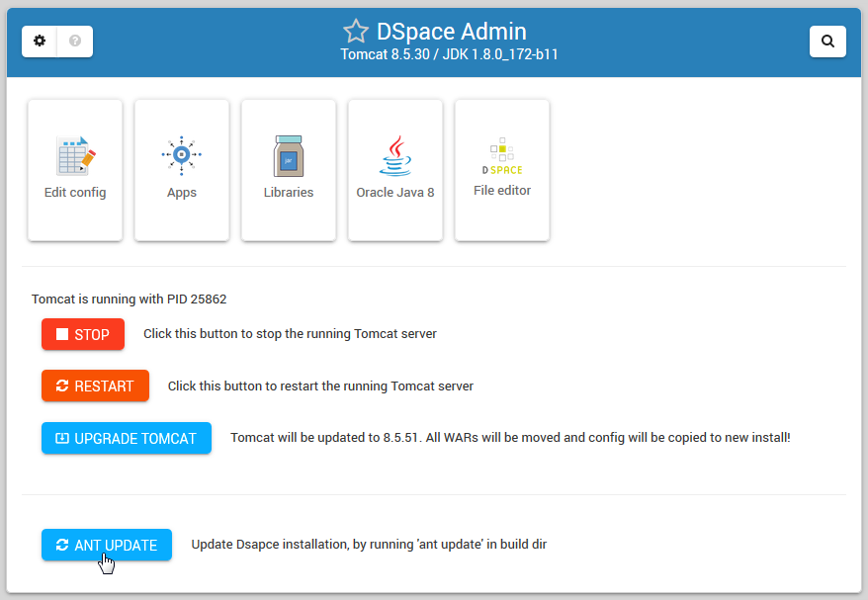Open the Libraries jar tile
Image resolution: width=868 pixels, height=600 pixels.
click(289, 170)
